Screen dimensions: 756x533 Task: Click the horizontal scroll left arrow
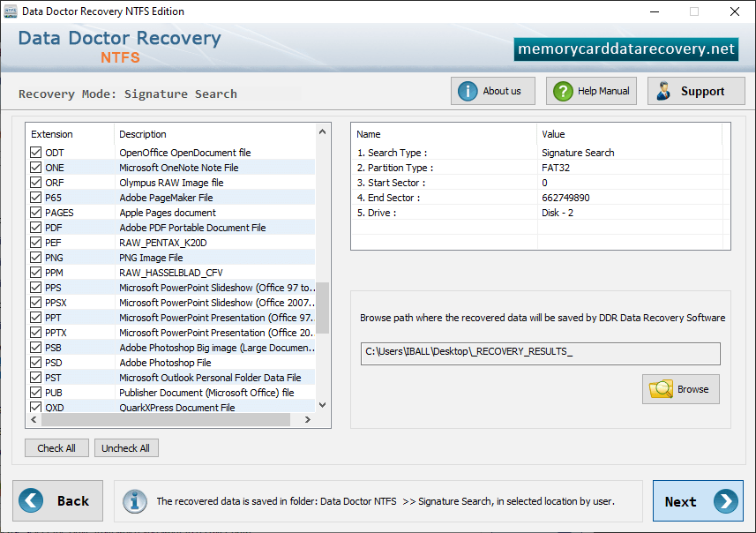point(34,420)
